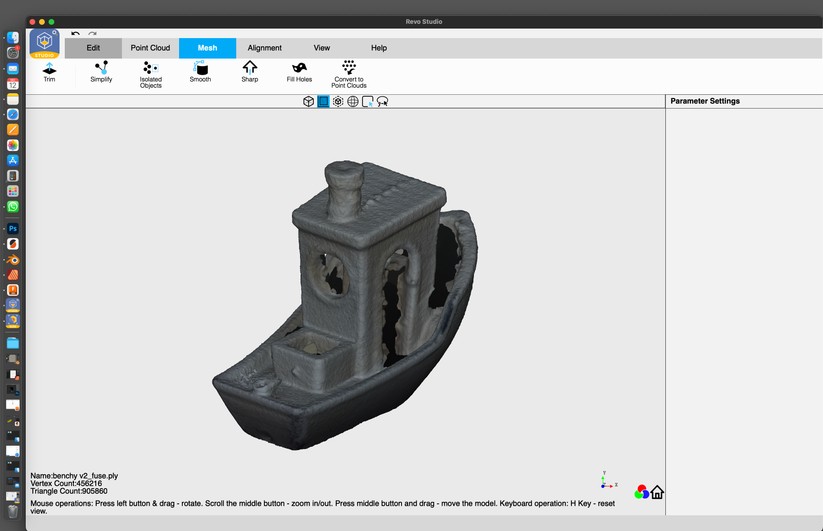
Task: Click the home reset view icon
Action: tap(657, 492)
